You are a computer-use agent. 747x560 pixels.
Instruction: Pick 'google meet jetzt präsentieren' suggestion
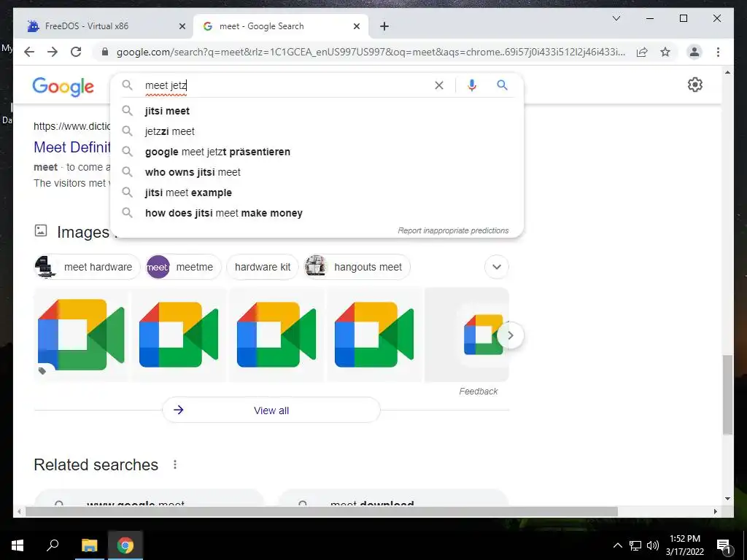tap(317, 152)
